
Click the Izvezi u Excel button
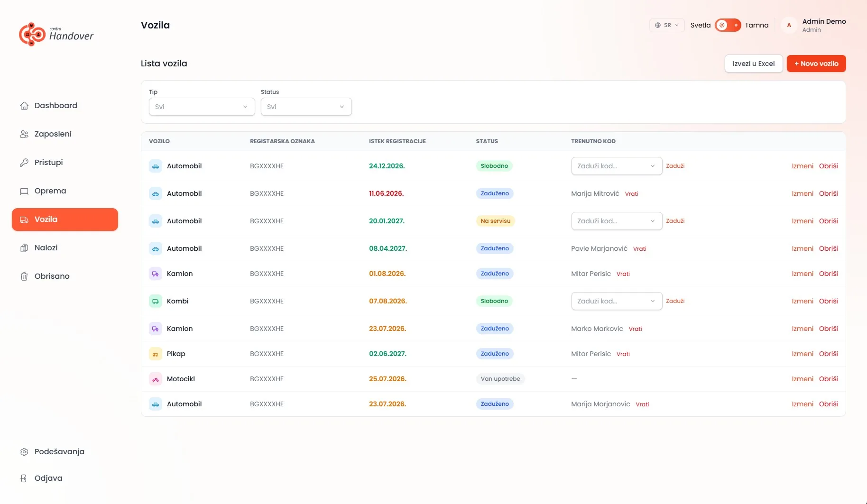[753, 64]
